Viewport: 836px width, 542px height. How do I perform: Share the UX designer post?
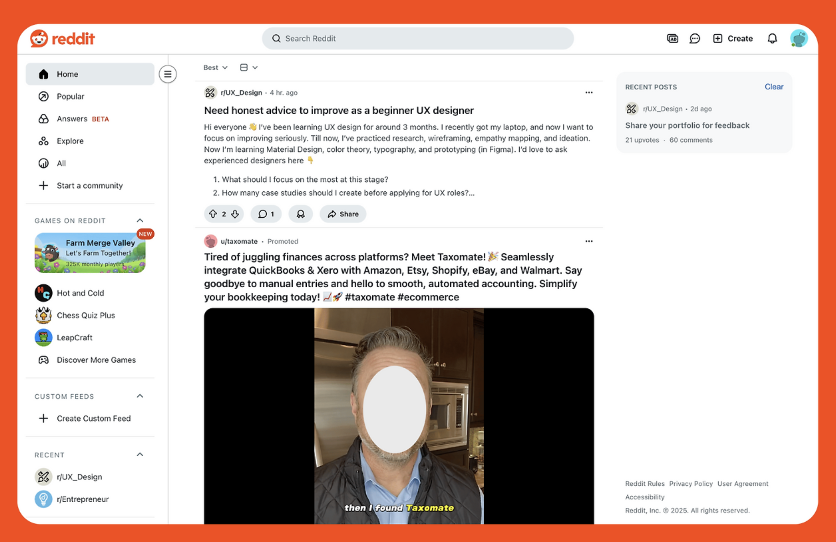(343, 214)
